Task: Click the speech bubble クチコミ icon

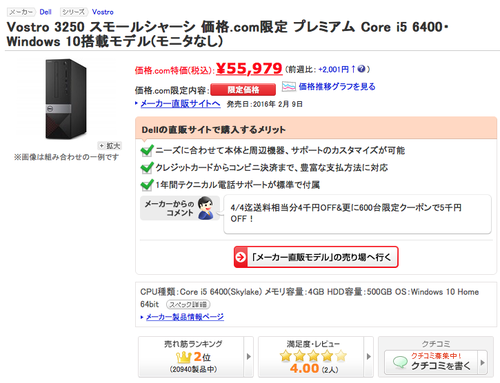Action: pos(400,362)
